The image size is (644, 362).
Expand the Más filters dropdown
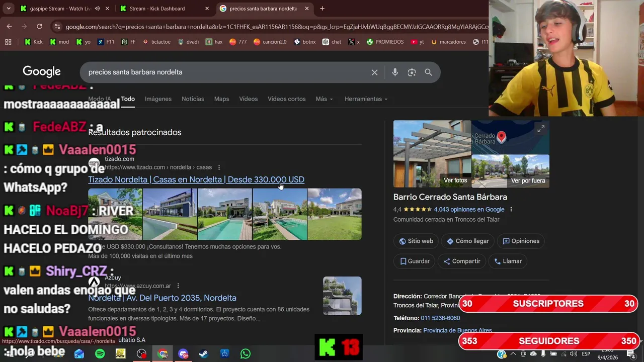[324, 99]
